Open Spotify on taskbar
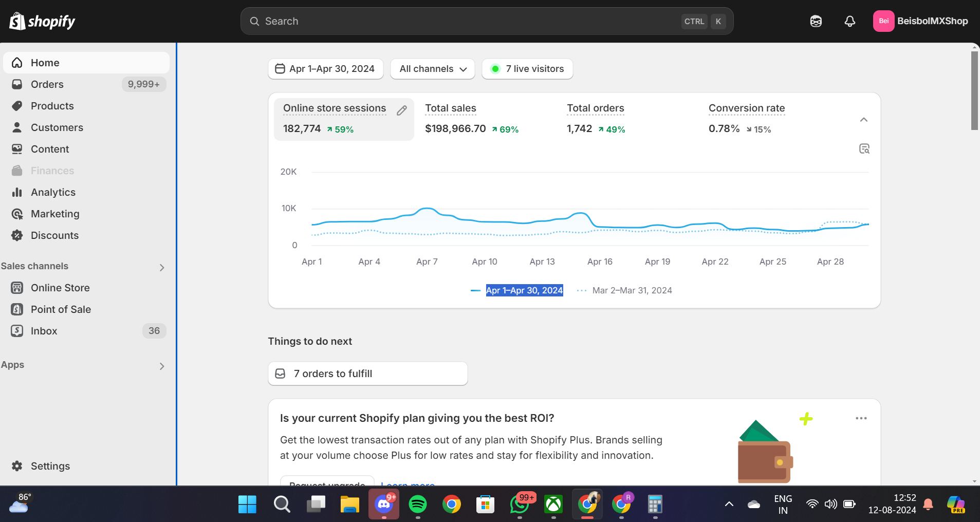The height and width of the screenshot is (522, 980). click(x=418, y=505)
